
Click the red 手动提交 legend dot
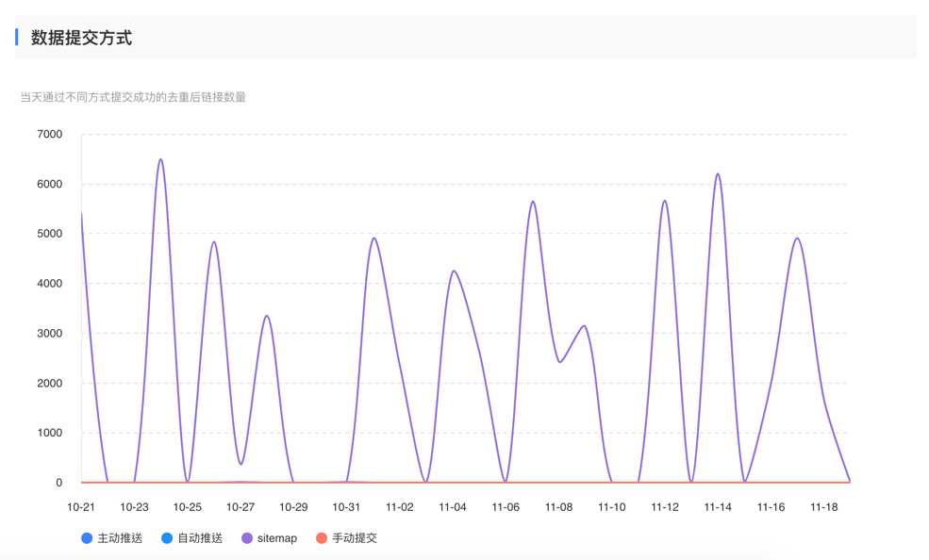(x=322, y=538)
